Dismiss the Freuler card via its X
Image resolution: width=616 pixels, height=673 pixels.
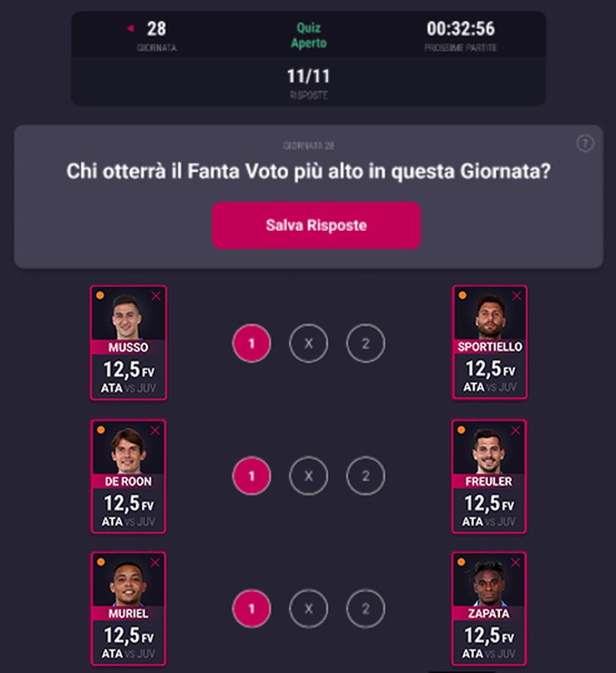[515, 430]
